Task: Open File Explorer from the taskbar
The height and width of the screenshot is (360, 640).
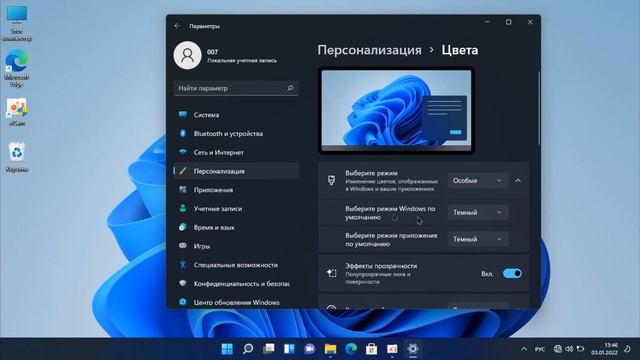Action: (x=330, y=349)
